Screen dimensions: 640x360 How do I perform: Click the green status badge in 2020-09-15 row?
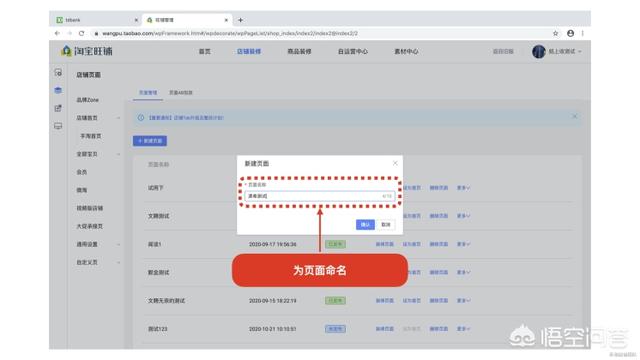[336, 300]
